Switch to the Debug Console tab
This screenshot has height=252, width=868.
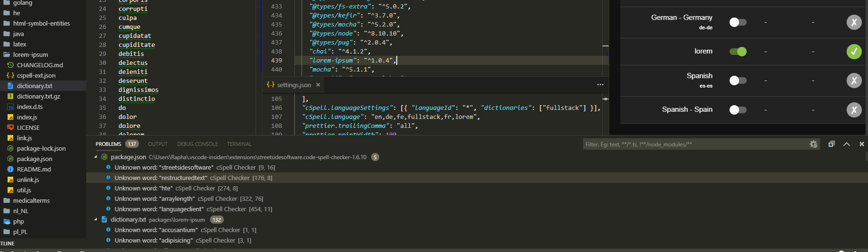pyautogui.click(x=197, y=144)
